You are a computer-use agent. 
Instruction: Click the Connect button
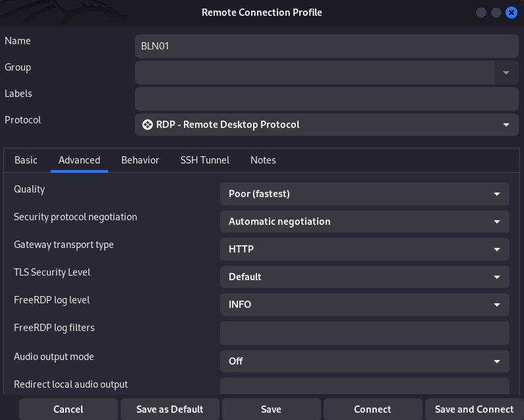click(x=372, y=409)
